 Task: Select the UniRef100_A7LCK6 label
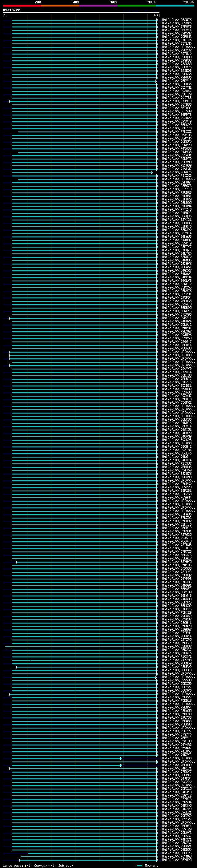click(177, 609)
